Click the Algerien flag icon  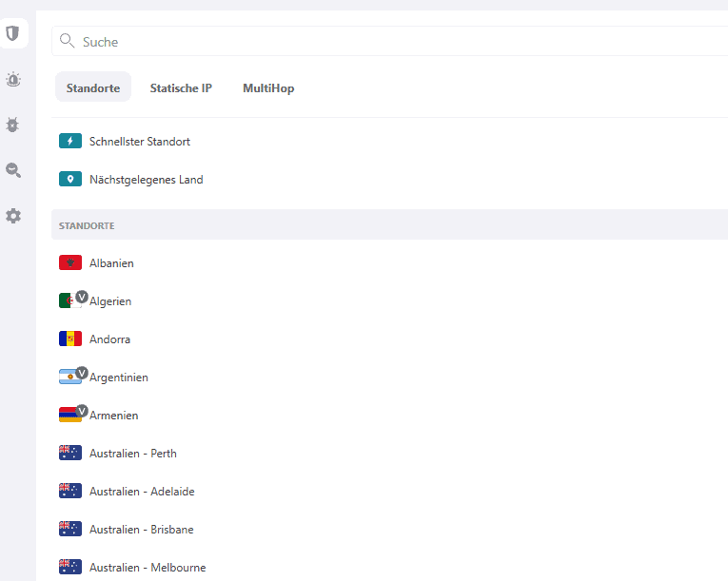point(69,300)
